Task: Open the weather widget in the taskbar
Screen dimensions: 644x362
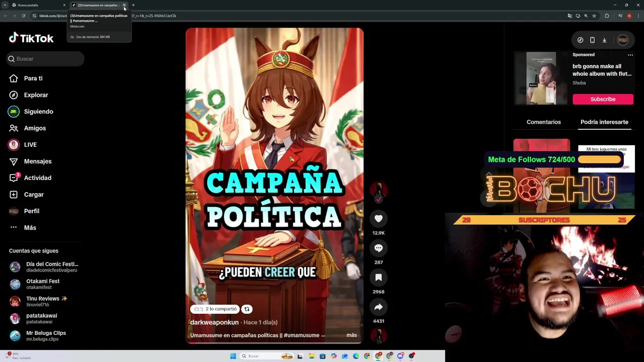Action: point(19,356)
